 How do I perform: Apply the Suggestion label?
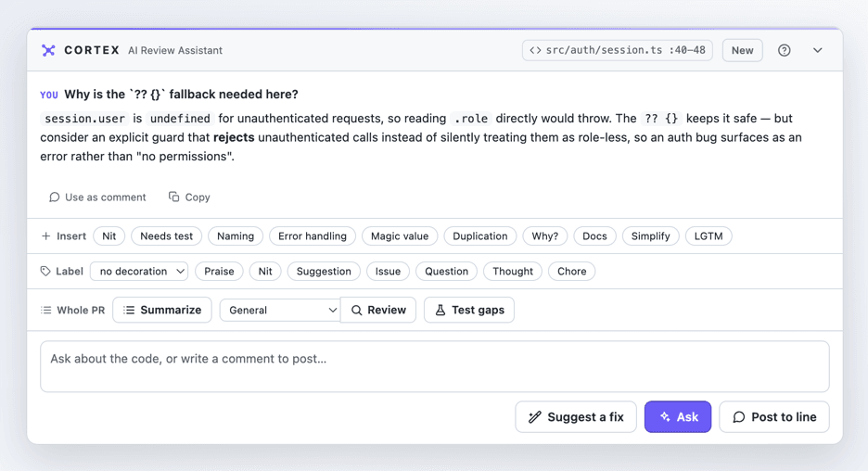[x=324, y=272]
